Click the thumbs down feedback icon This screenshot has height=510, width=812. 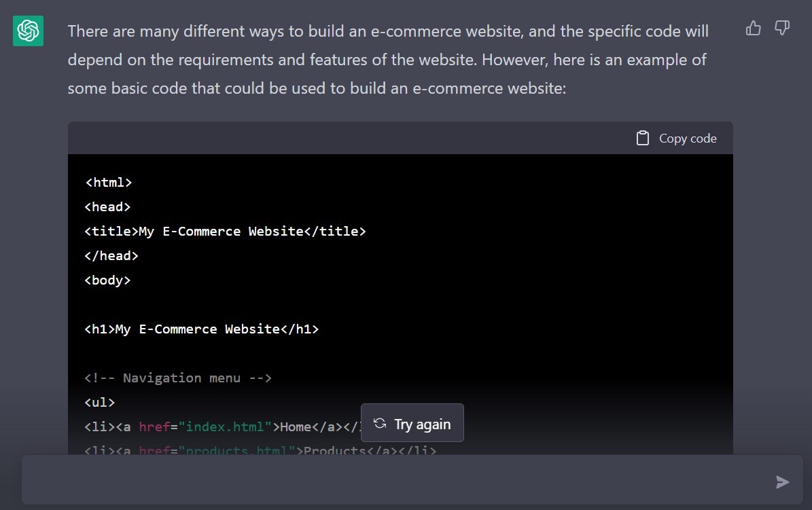(782, 28)
